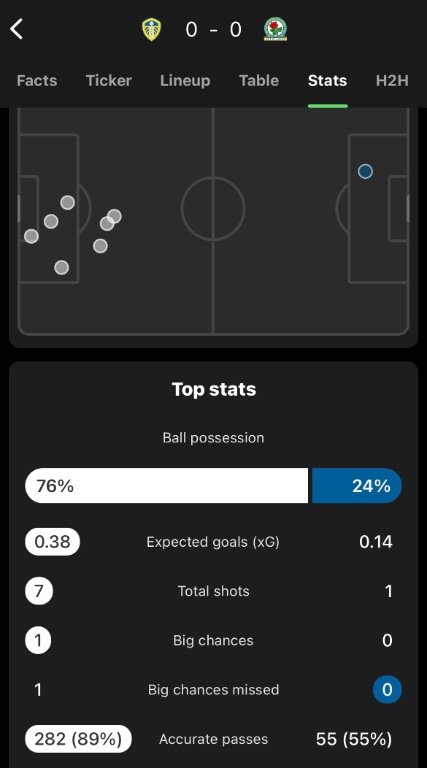Tap the 0.38 expected goals badge
This screenshot has height=768, width=427.
pyautogui.click(x=52, y=542)
